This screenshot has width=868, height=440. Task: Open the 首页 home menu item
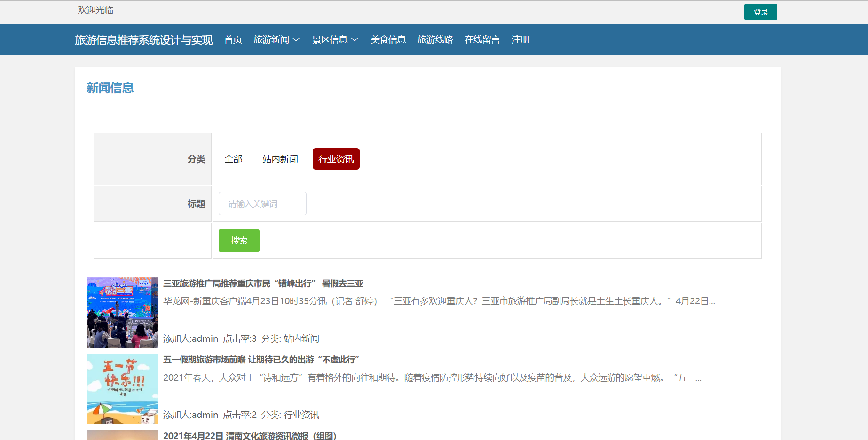pyautogui.click(x=233, y=39)
